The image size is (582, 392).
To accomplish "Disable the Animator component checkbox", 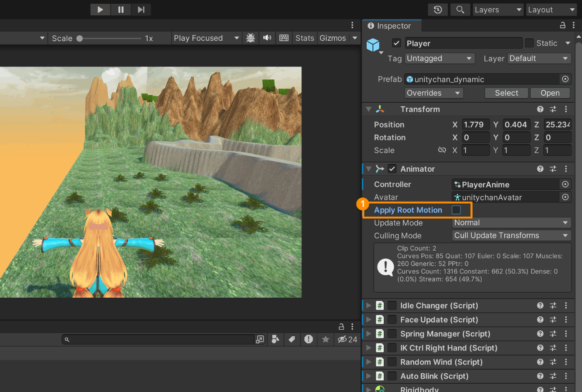I will [392, 169].
